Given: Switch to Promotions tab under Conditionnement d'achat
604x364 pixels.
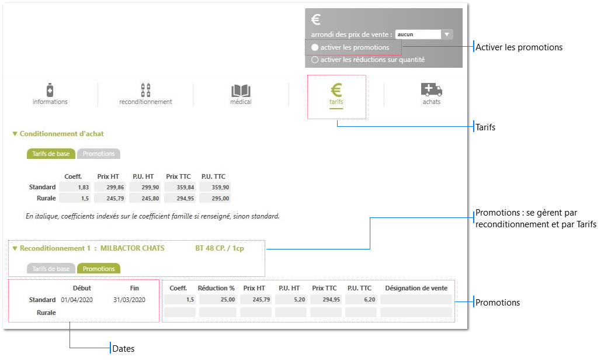Looking at the screenshot, I should (x=99, y=154).
